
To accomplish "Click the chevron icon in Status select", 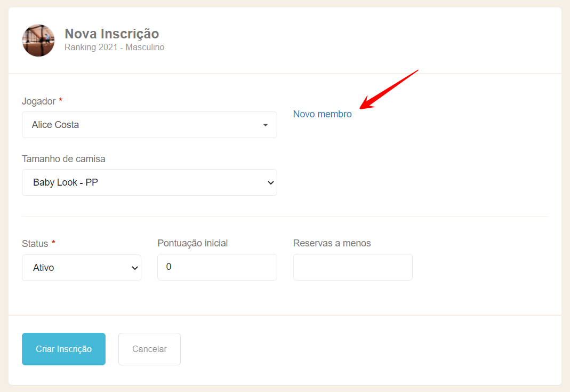I will tap(134, 268).
